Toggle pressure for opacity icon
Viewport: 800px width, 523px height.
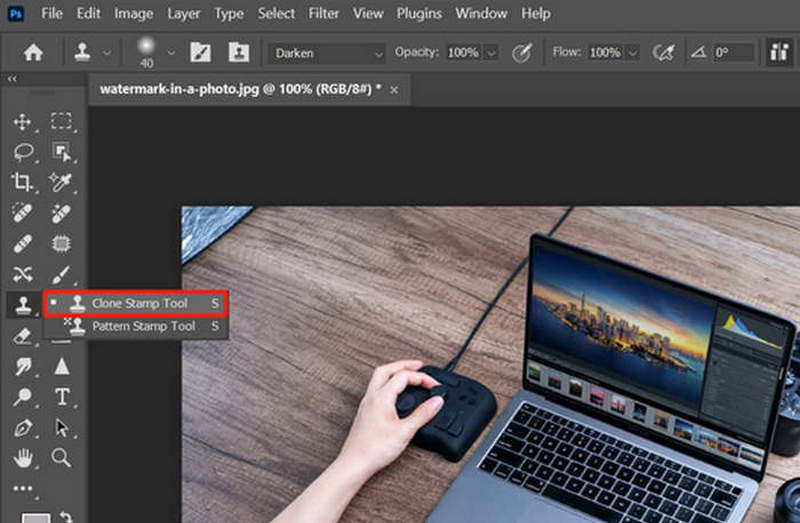pyautogui.click(x=522, y=53)
